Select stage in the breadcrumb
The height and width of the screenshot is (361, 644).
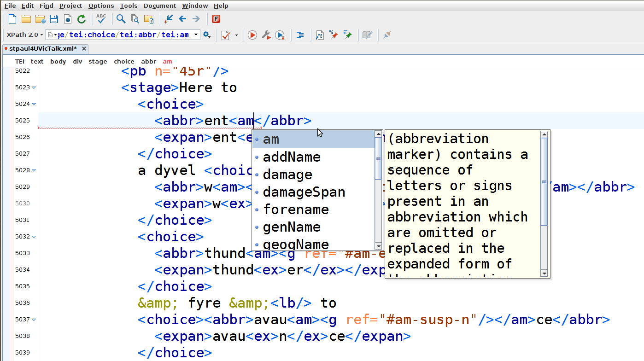coord(98,61)
